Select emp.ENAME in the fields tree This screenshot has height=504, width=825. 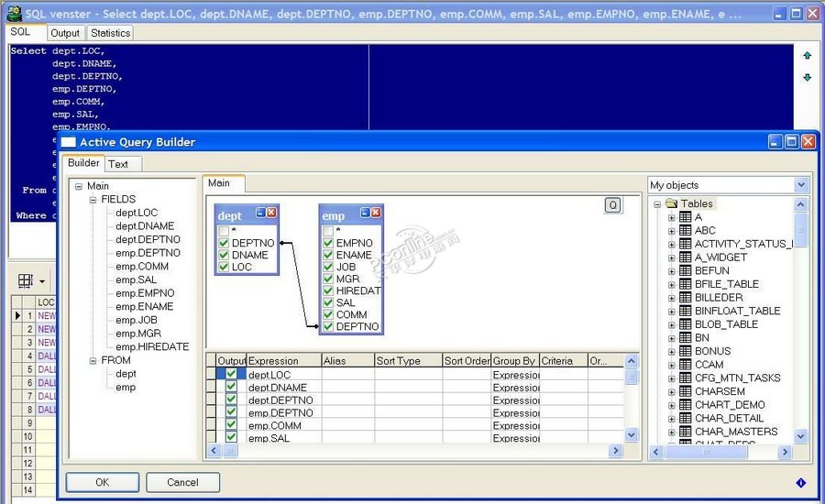pos(144,307)
